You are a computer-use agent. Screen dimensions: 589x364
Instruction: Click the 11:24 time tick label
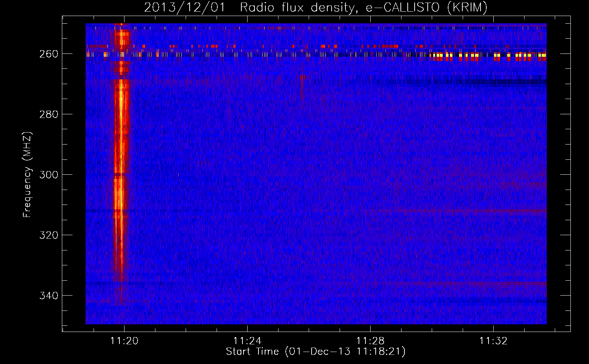click(x=248, y=341)
